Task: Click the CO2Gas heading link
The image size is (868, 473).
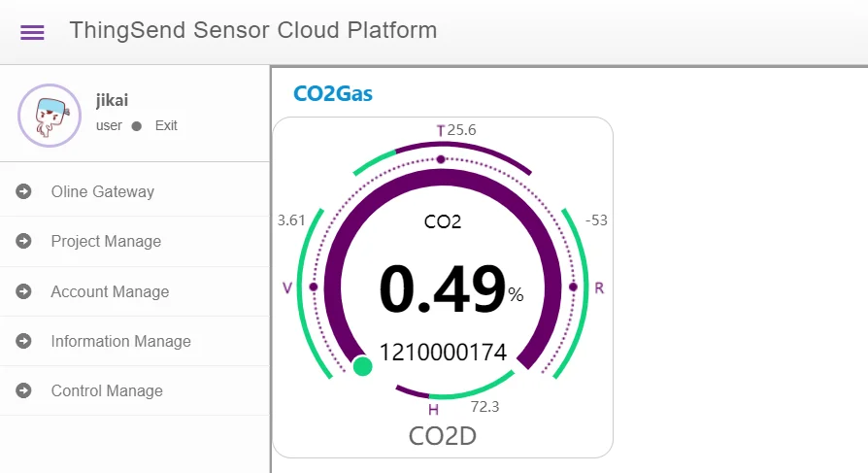Action: coord(333,94)
